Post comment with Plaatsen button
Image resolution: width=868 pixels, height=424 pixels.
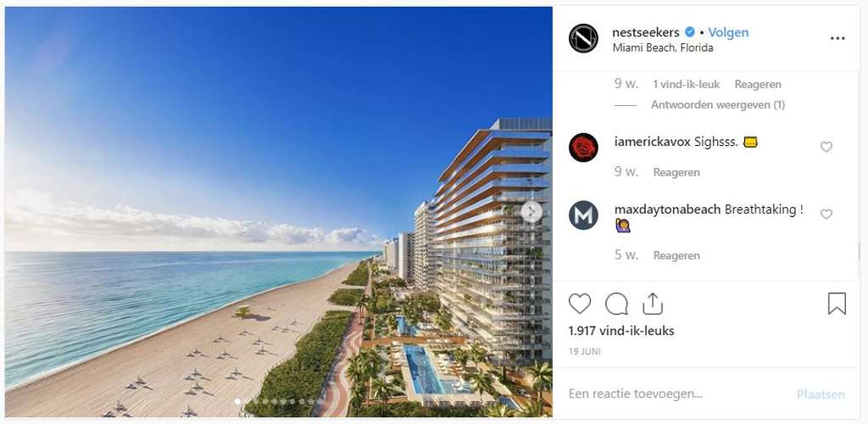(821, 394)
